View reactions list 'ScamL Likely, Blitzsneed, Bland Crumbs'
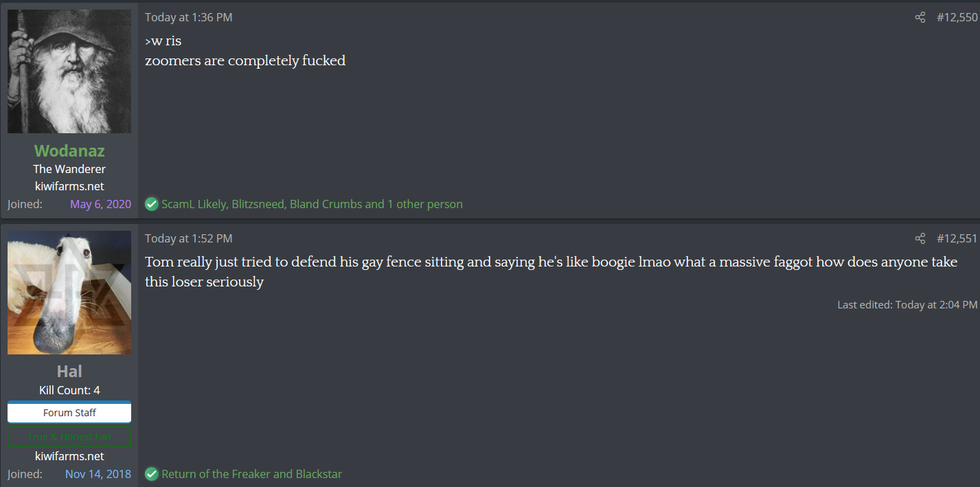The width and height of the screenshot is (980, 487). click(x=312, y=204)
